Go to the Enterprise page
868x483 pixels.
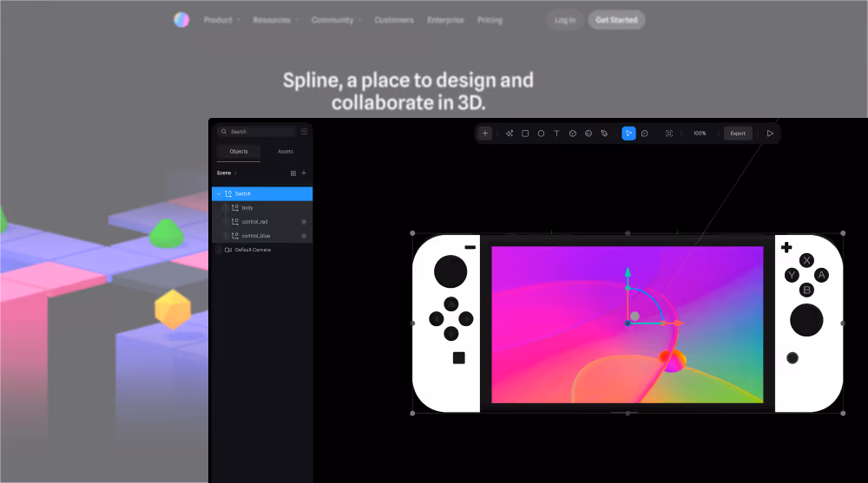(445, 20)
